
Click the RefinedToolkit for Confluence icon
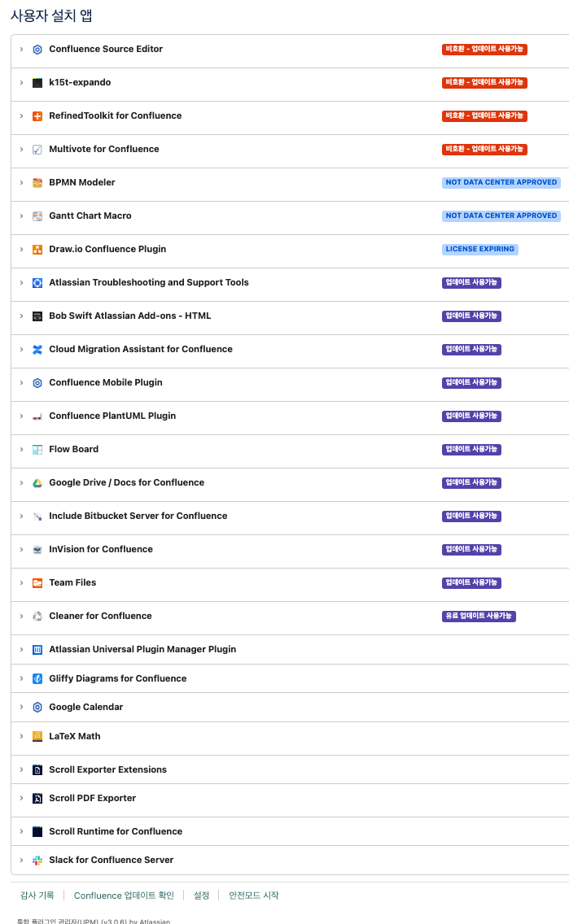[x=37, y=116]
